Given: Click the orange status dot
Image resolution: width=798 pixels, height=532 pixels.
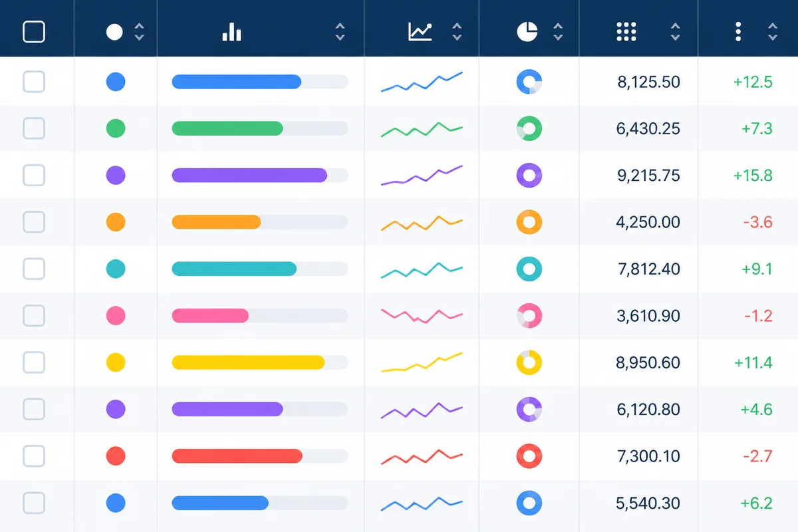Looking at the screenshot, I should [116, 222].
